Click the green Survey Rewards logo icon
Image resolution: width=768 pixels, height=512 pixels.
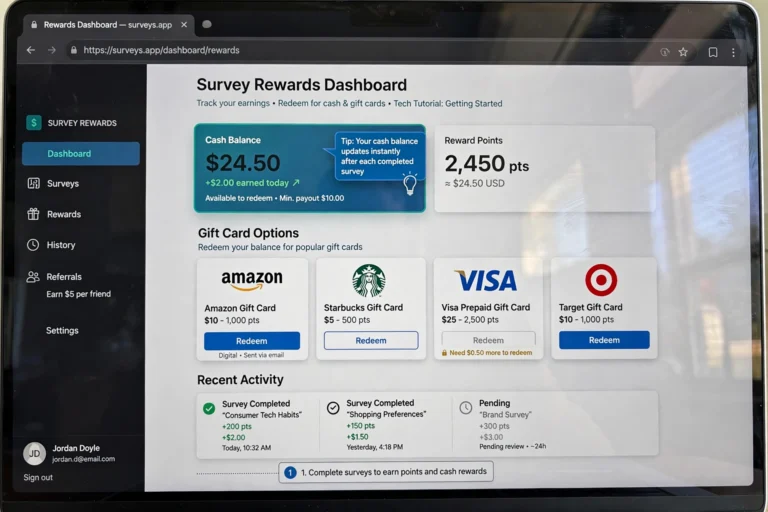[x=34, y=122]
